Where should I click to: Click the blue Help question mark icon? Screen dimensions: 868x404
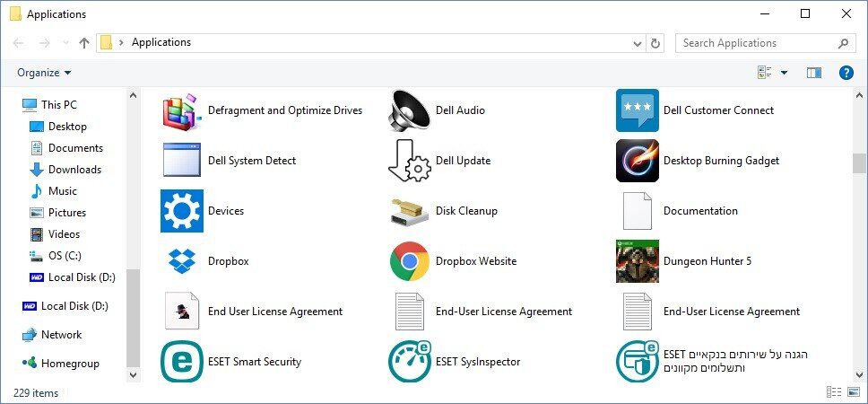[x=846, y=73]
